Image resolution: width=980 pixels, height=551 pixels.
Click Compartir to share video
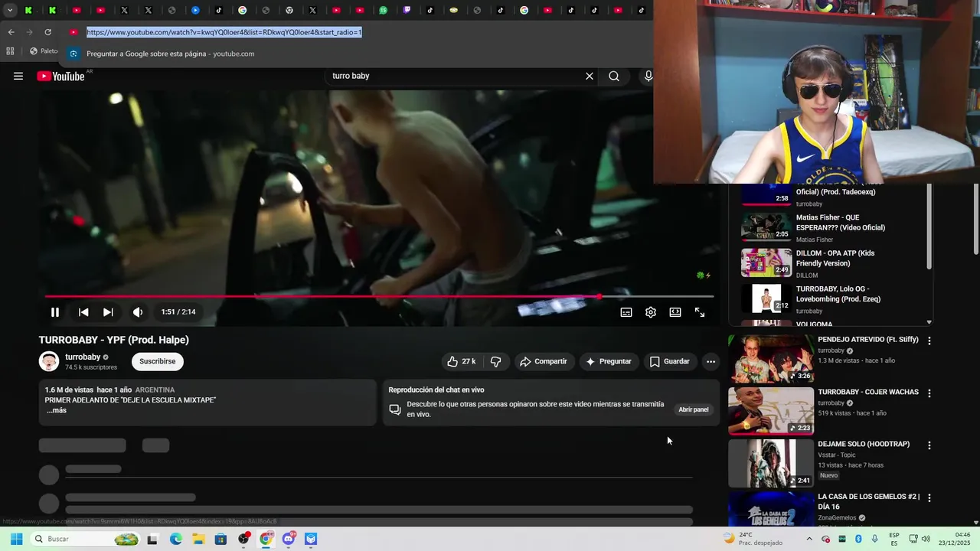click(x=544, y=361)
